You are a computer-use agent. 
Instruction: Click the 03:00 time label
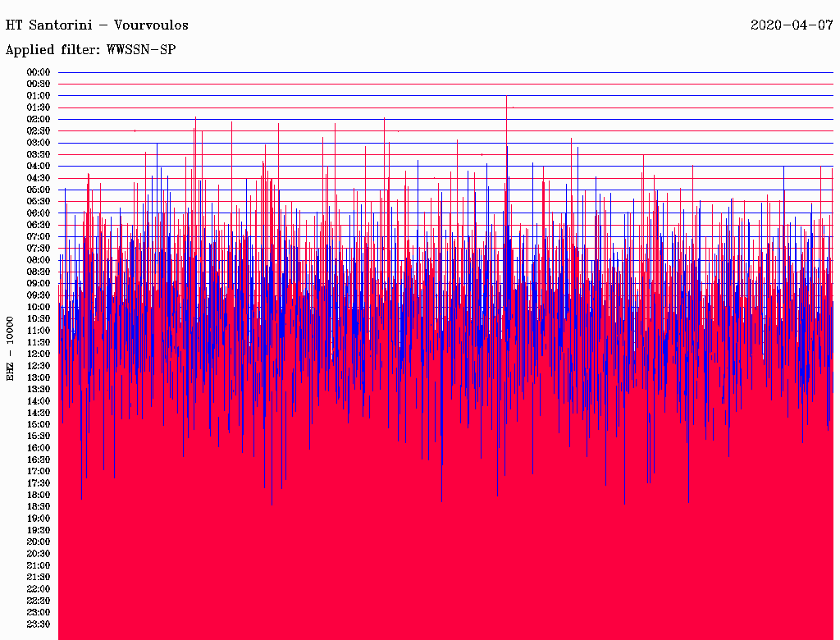tap(39, 143)
